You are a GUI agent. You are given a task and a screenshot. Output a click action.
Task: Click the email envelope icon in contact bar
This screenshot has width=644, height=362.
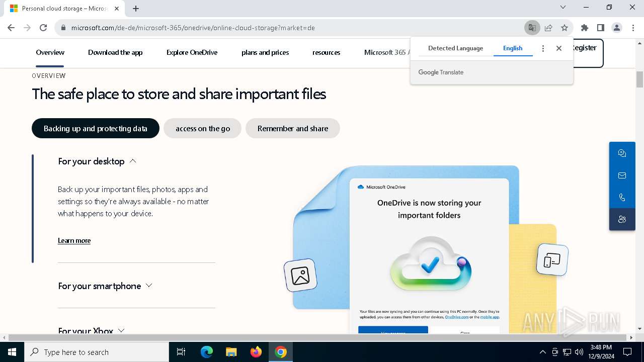click(622, 175)
